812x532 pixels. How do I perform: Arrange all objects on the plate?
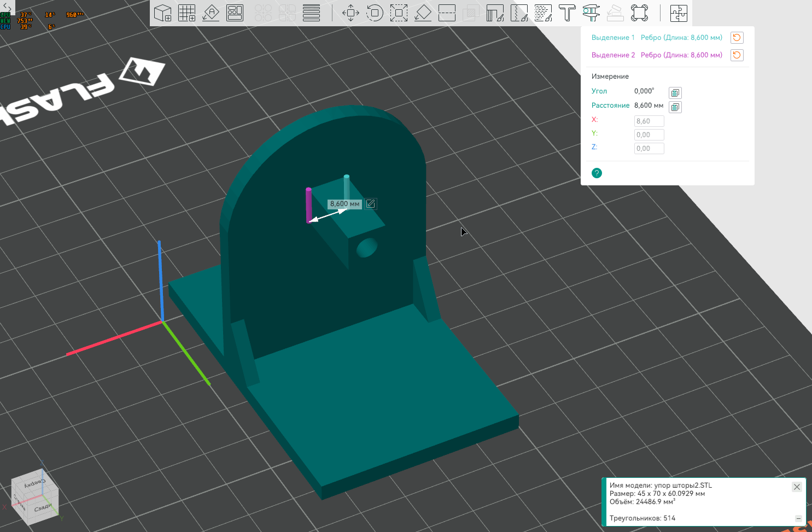click(x=235, y=13)
